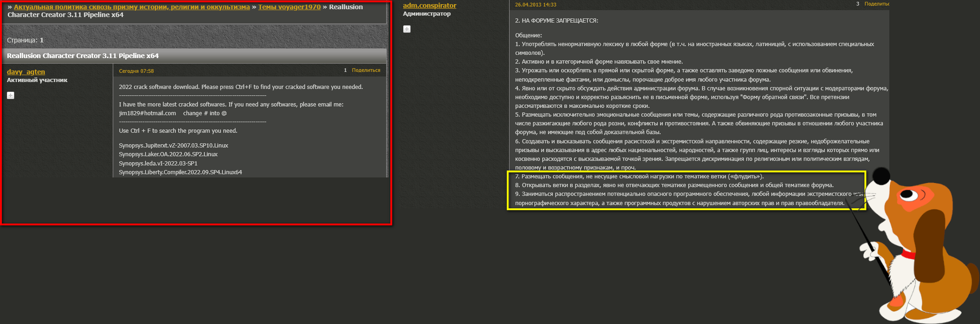Click 'Synopsys.Laker.OA.2022.06.SP2.Linux' entry

click(168, 154)
